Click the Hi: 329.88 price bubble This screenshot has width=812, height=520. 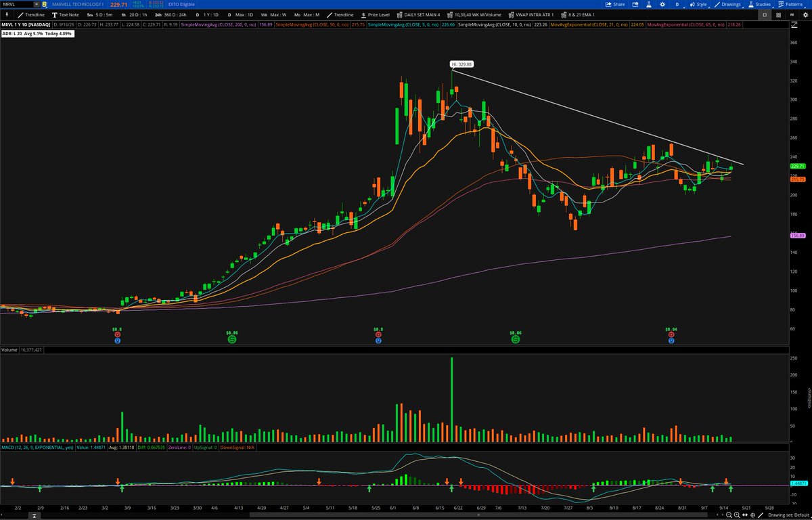461,64
